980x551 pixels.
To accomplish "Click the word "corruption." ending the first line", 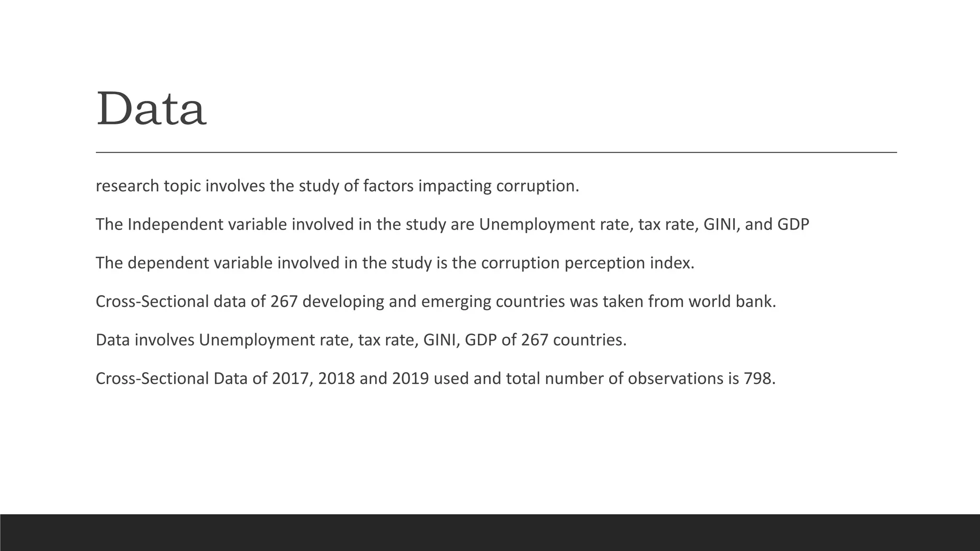I will pyautogui.click(x=537, y=186).
